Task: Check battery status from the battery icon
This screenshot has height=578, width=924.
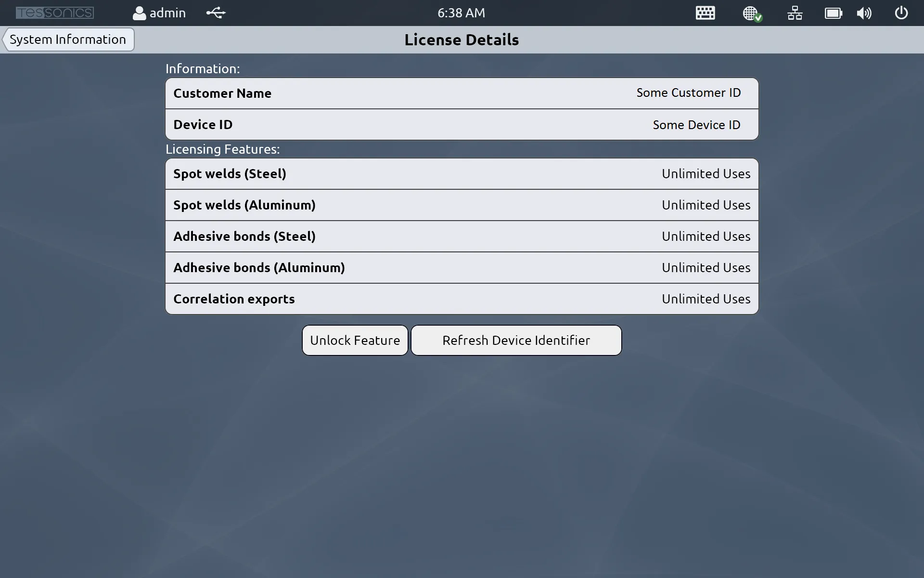Action: (x=834, y=13)
